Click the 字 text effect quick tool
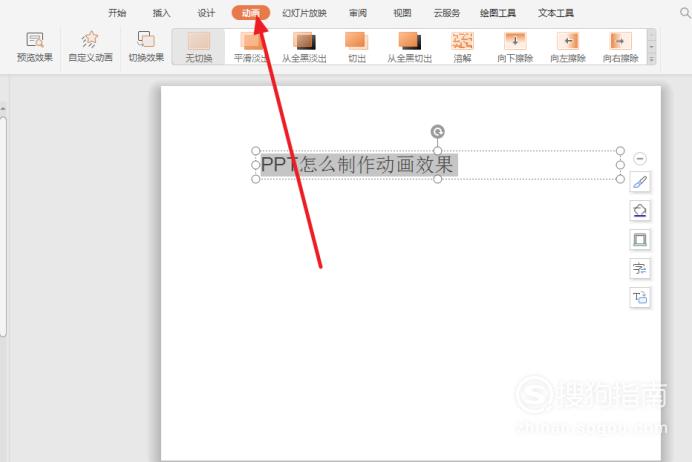This screenshot has width=692, height=462. 640,268
